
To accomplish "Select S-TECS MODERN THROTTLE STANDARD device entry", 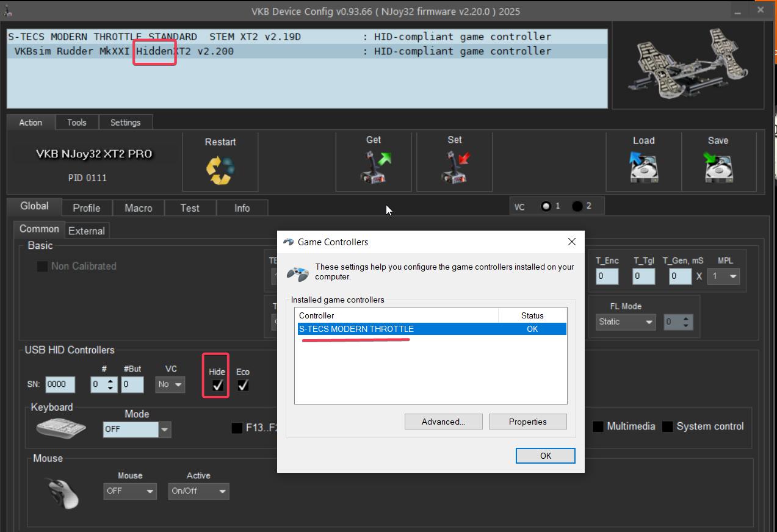I will 308,37.
